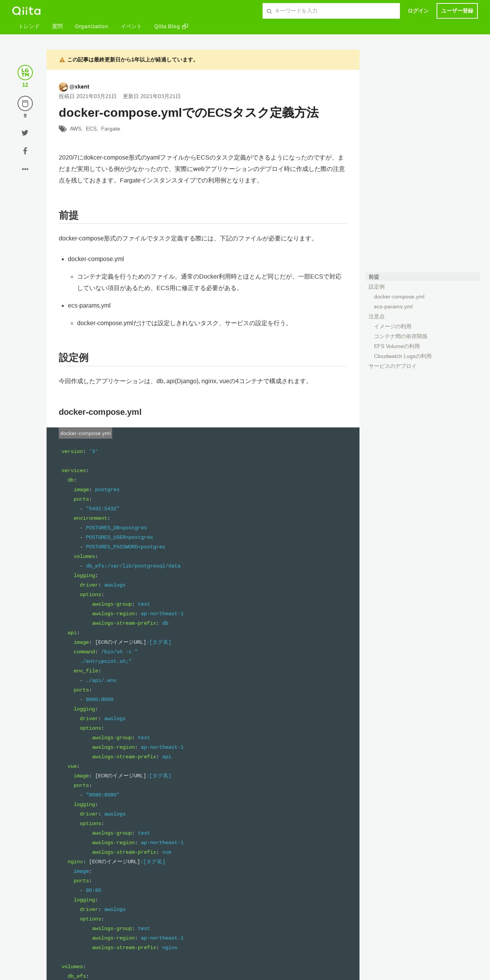This screenshot has height=980, width=490.
Task: Click the author avatar for xkent
Action: coord(63,87)
